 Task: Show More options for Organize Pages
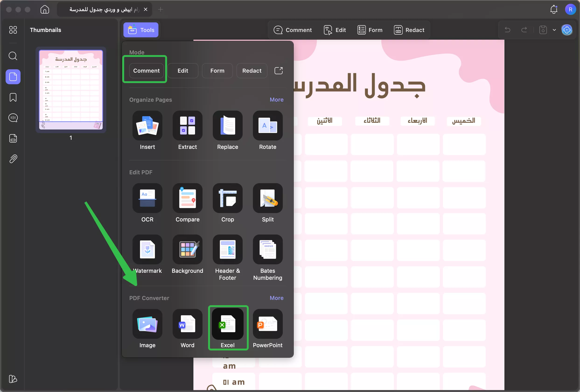coord(276,100)
